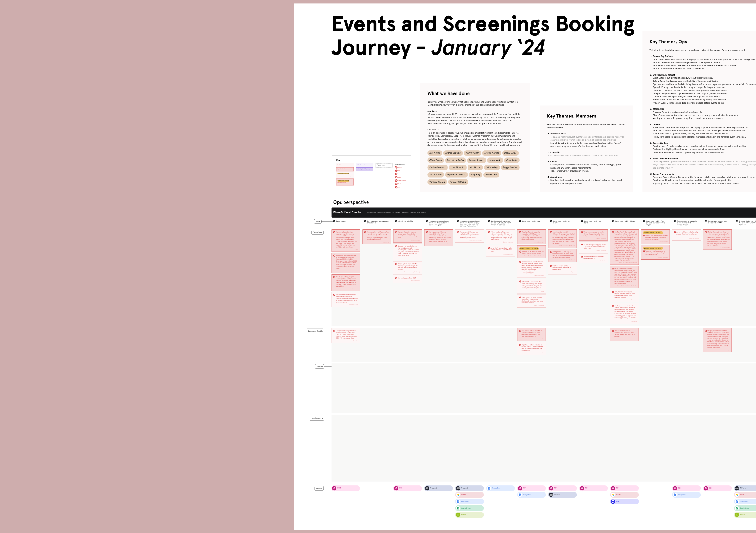This screenshot has width=756, height=533.
Task: Click the Data theme icon in Key
Action: (x=396, y=187)
